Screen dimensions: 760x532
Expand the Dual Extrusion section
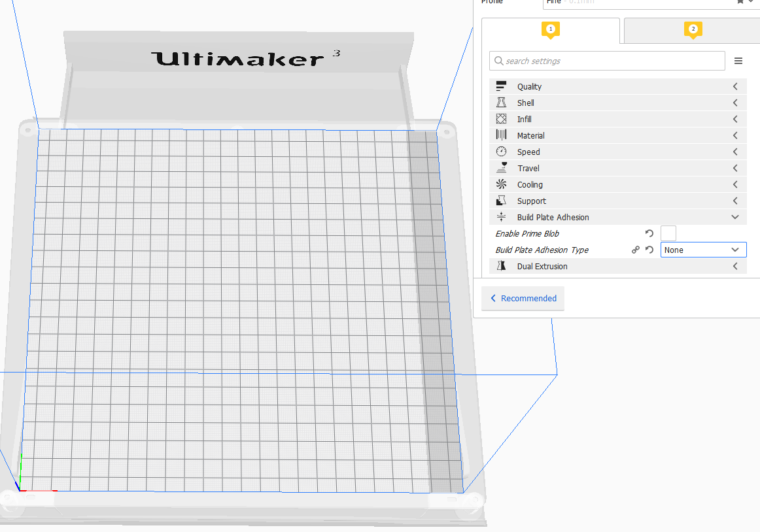point(617,266)
